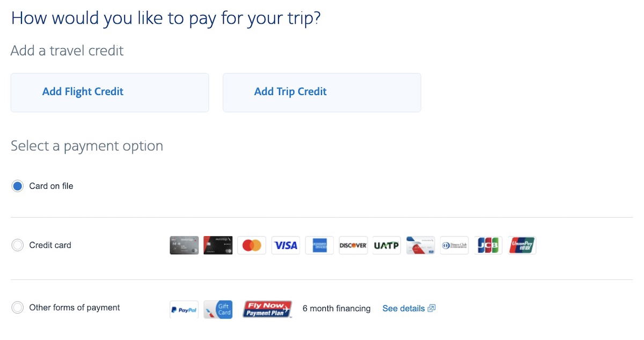Select the Visa card icon
Screen dimensions: 644x340
(285, 245)
